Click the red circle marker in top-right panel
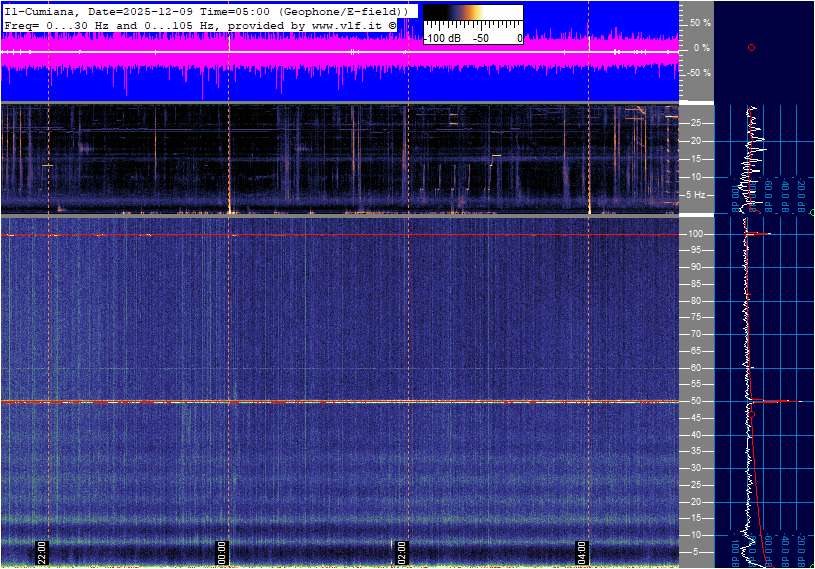Viewport: 815px width, 569px height. (x=751, y=47)
